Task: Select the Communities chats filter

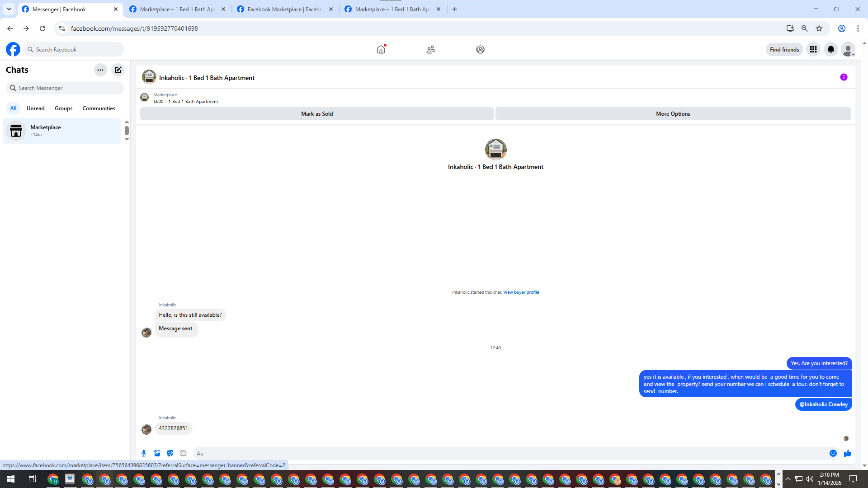Action: [x=99, y=108]
